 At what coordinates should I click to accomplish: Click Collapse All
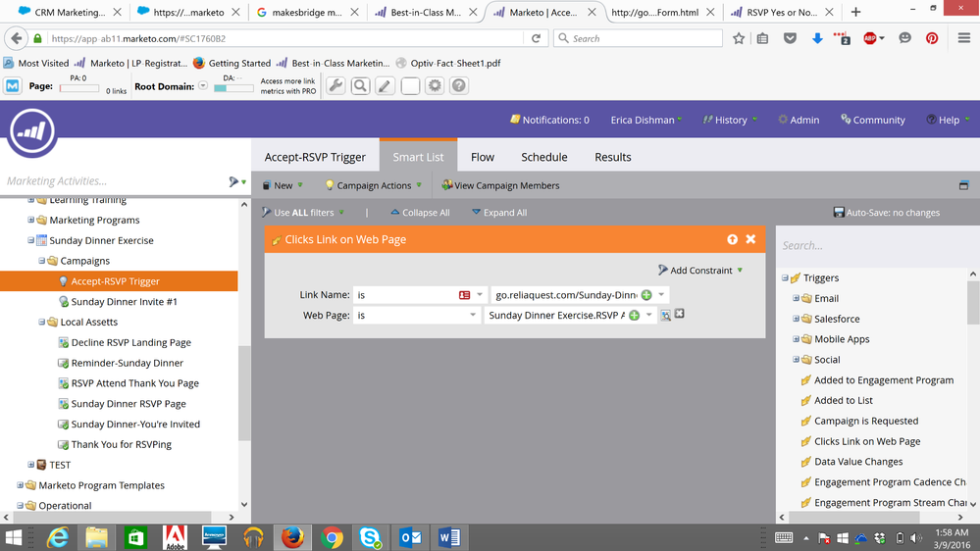(420, 213)
